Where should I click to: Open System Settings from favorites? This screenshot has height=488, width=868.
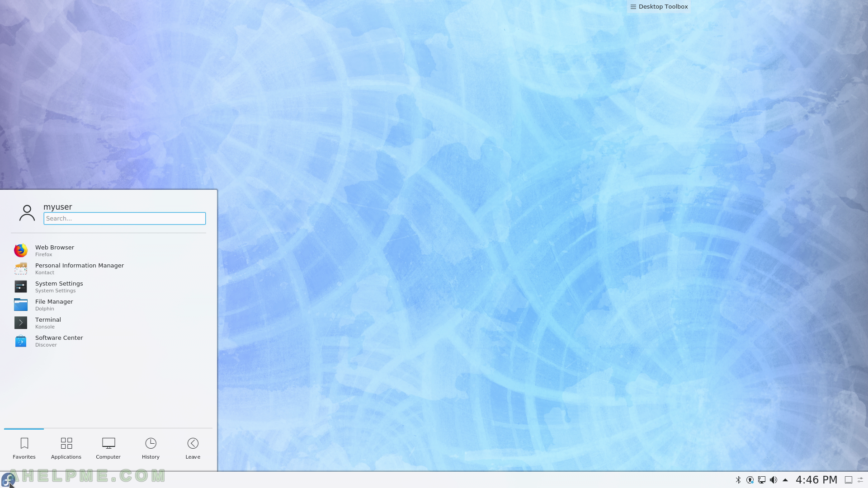point(108,286)
